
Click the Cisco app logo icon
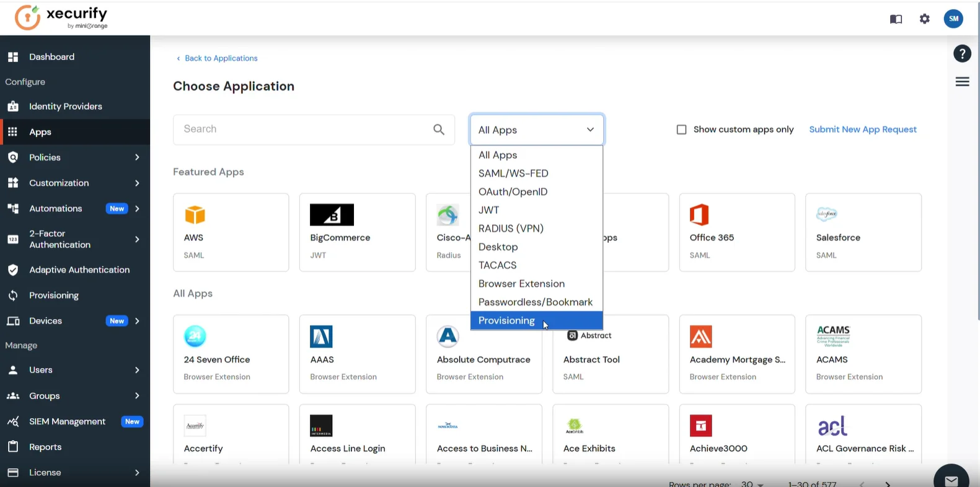[448, 215]
